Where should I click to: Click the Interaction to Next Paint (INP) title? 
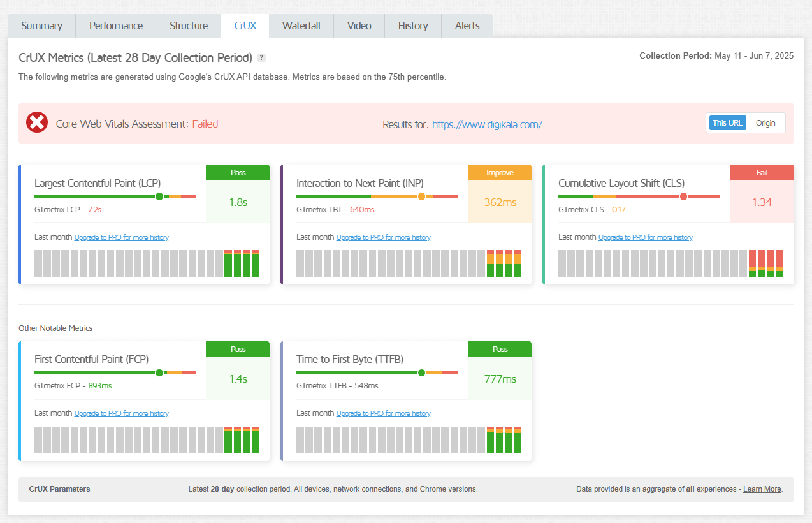(x=360, y=183)
